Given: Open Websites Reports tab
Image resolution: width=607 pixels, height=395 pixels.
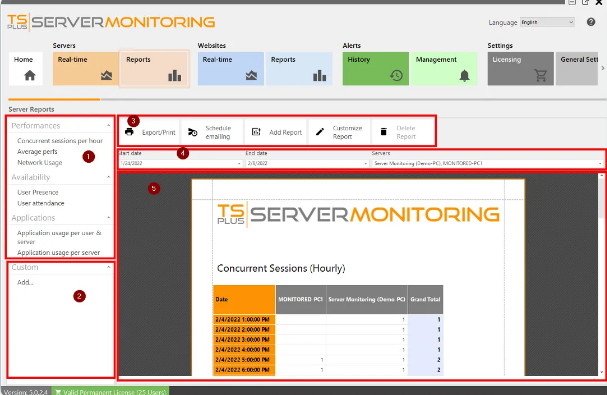Looking at the screenshot, I should click(299, 69).
